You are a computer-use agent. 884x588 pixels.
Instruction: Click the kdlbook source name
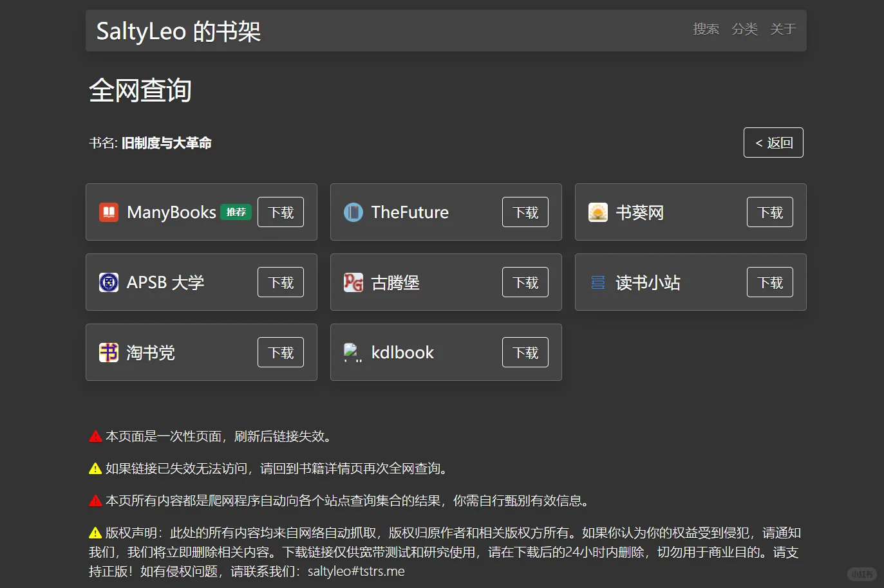click(x=402, y=353)
